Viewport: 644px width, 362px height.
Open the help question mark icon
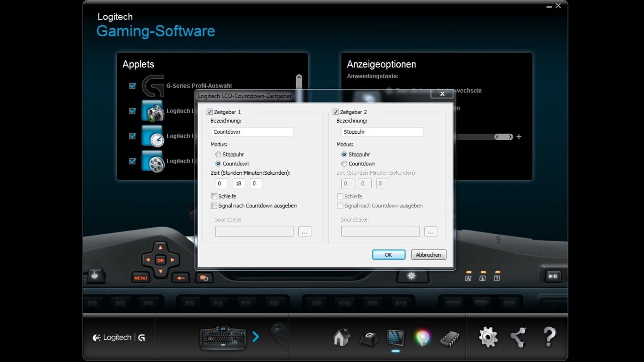tap(549, 337)
